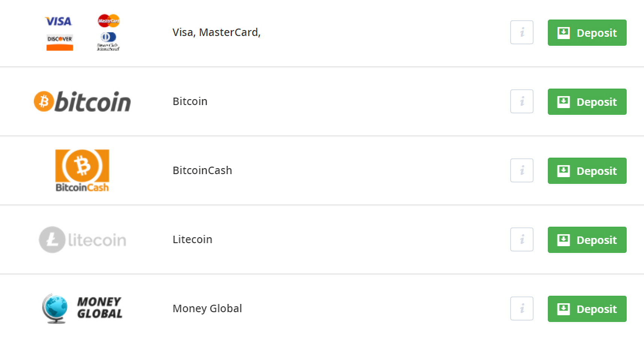
Task: Click the info icon for Visa, MasterCard
Action: 522,32
